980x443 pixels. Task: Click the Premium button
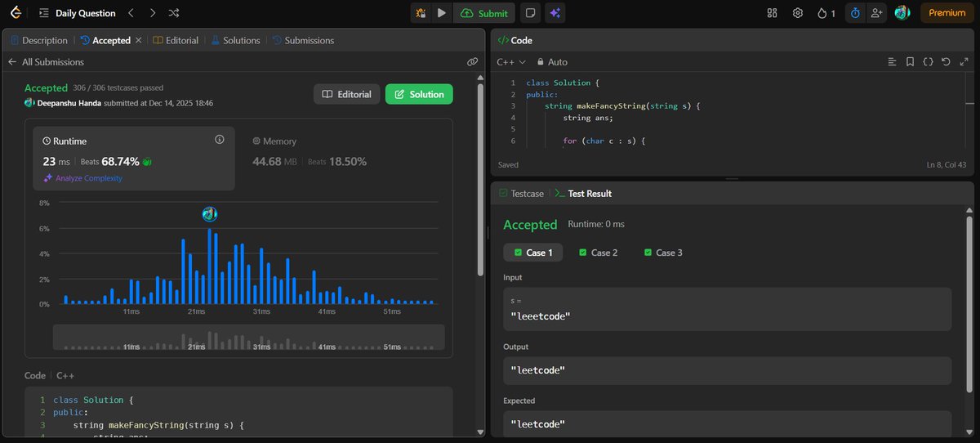[947, 13]
